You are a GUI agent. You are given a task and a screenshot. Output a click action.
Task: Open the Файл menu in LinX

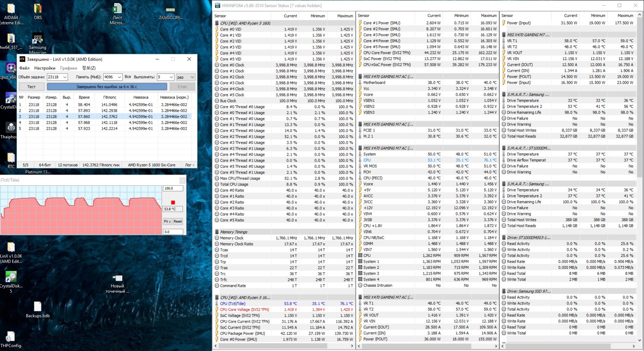(x=24, y=68)
